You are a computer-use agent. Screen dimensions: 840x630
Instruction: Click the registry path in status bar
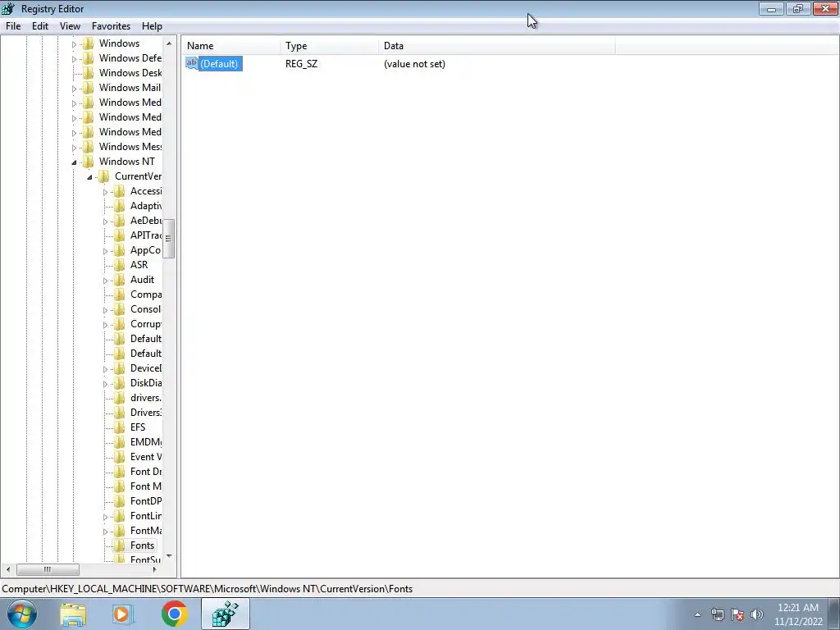tap(207, 589)
